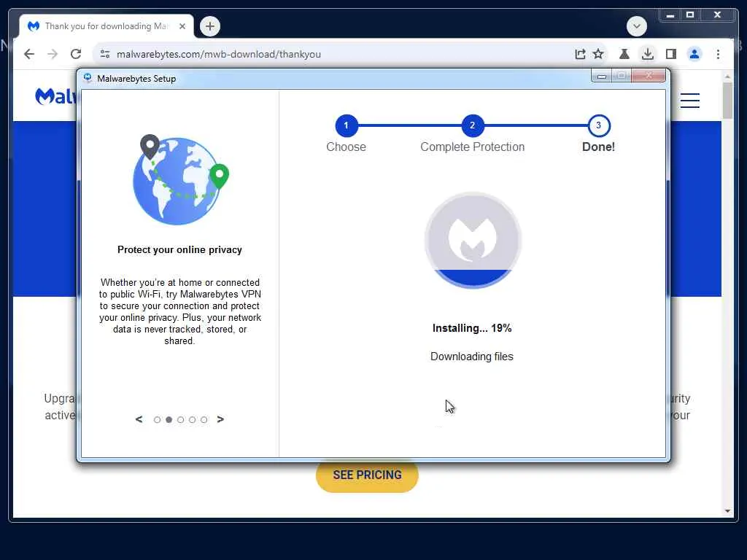
Task: Close the Malwarebytes Setup window
Action: [649, 76]
